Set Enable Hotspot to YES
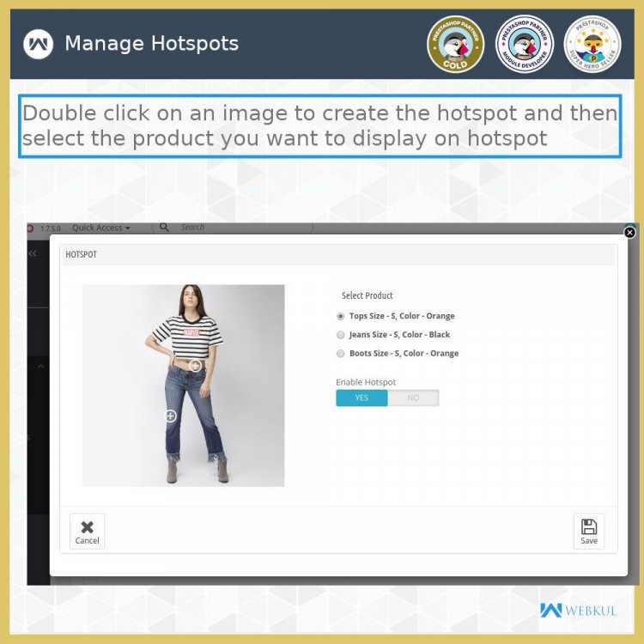The image size is (644, 644). (361, 398)
